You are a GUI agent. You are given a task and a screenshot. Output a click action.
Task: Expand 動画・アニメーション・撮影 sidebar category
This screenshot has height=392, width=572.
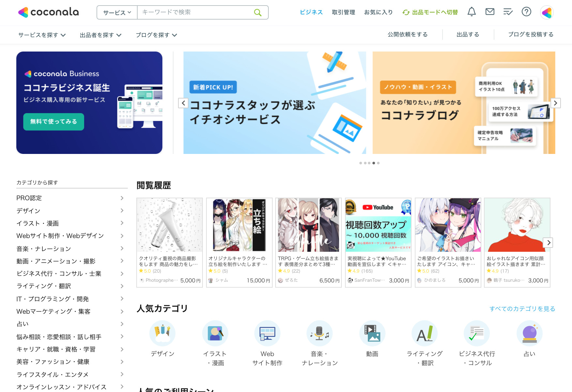70,261
